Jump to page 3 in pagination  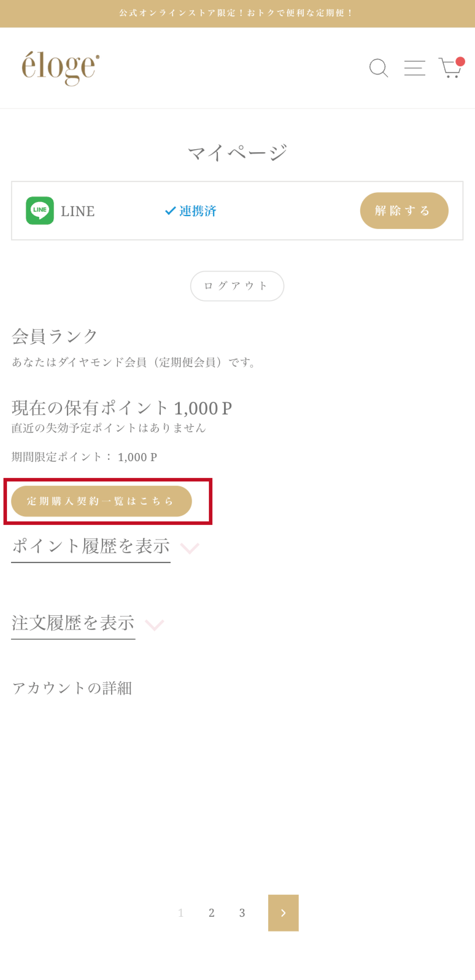(x=242, y=913)
